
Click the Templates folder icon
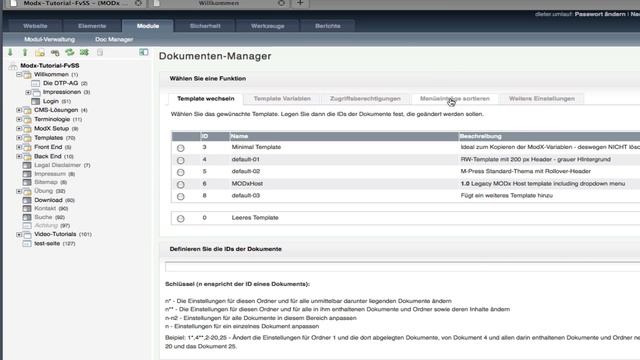(x=27, y=138)
